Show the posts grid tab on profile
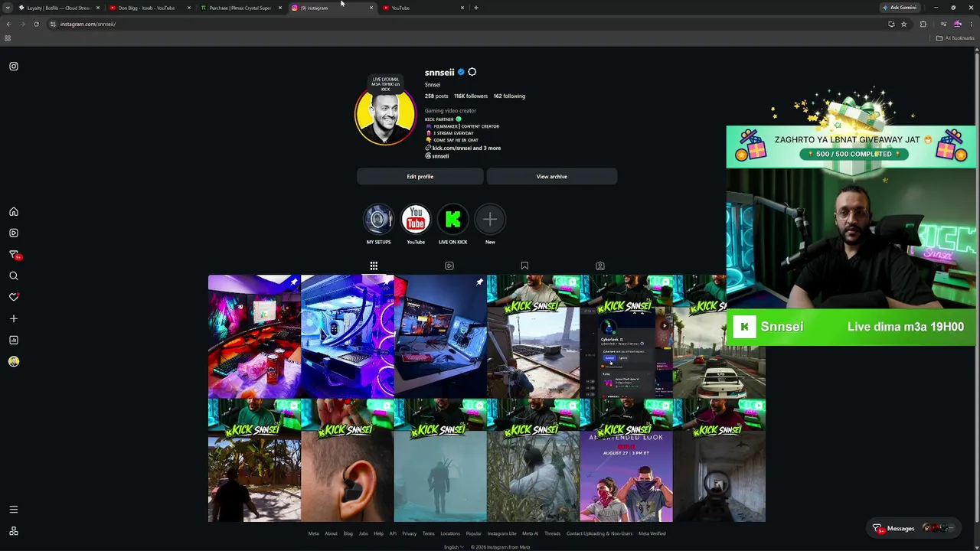The height and width of the screenshot is (551, 980). (374, 266)
